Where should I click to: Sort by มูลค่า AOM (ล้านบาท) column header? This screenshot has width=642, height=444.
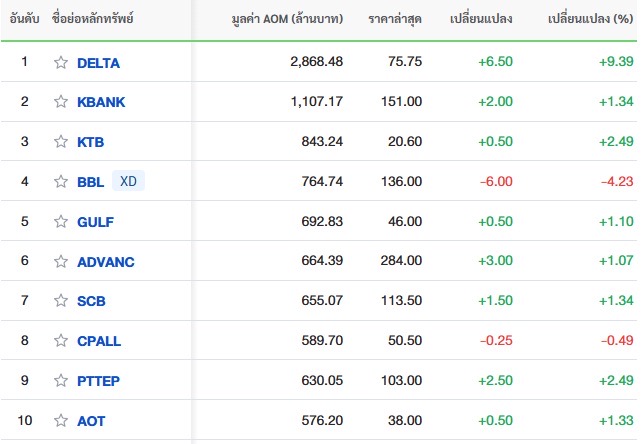[x=287, y=19]
